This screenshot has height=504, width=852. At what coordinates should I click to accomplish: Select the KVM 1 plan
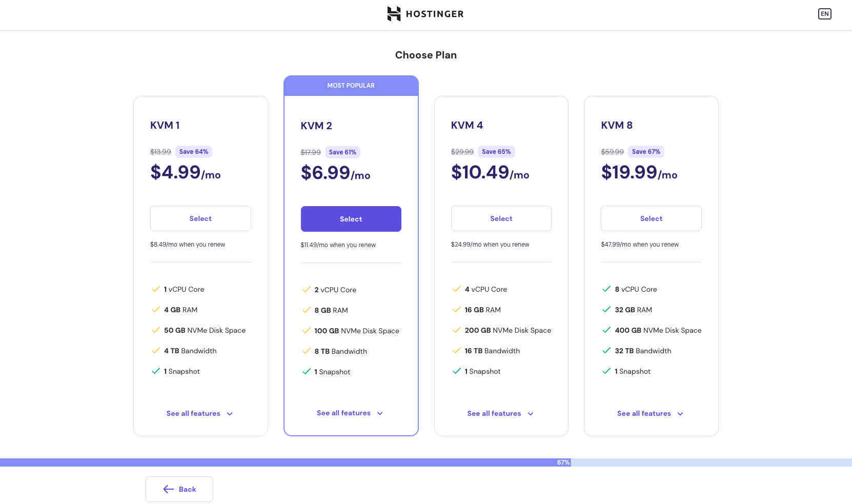[x=200, y=218]
